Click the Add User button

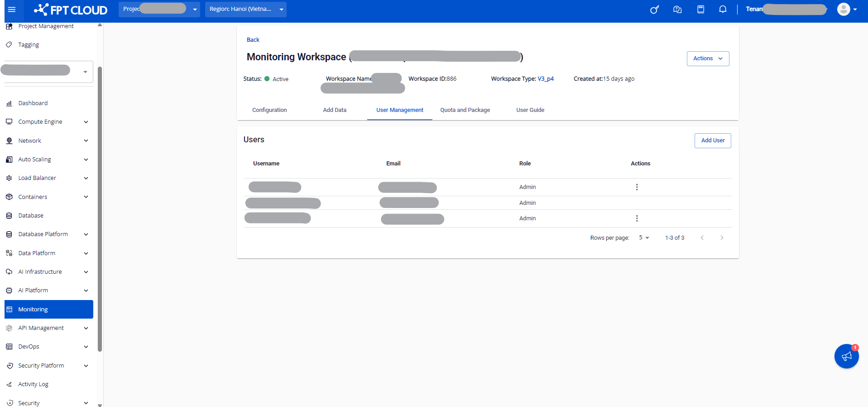coord(712,141)
